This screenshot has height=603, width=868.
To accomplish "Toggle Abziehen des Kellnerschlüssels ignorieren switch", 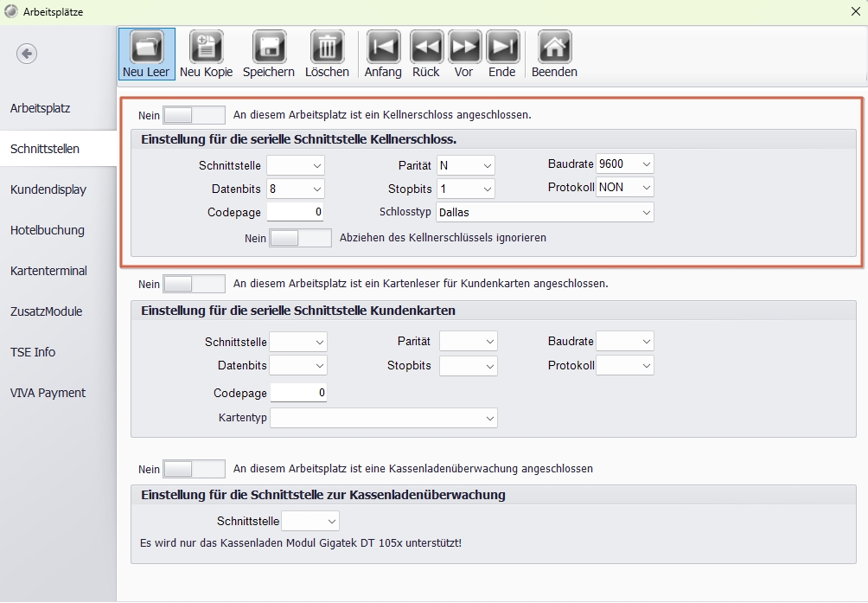I will point(300,238).
